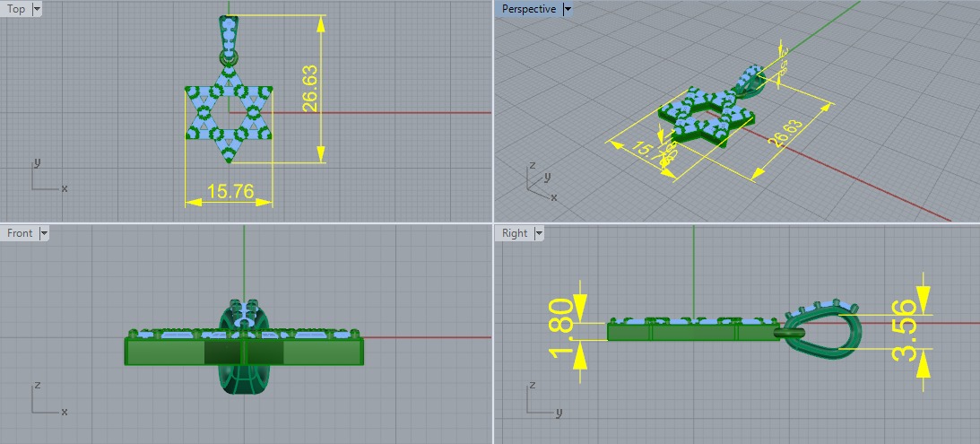Activate the Perspective viewport title

point(529,9)
